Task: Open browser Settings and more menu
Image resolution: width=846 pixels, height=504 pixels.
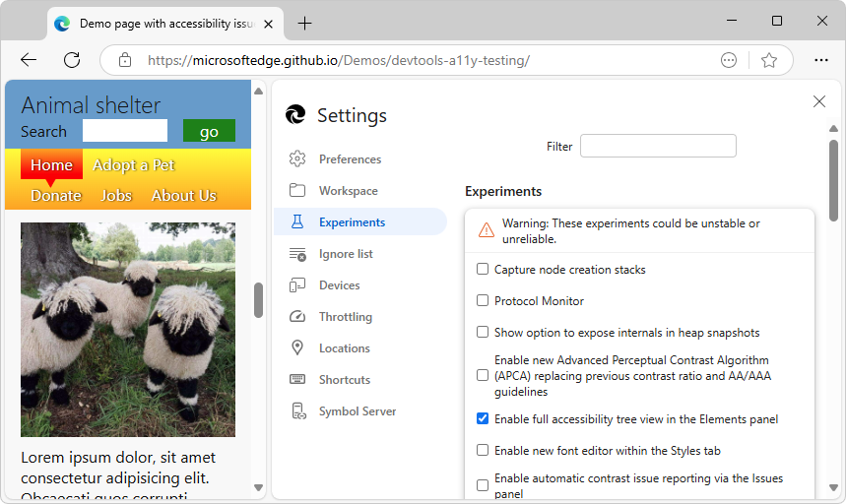Action: point(822,60)
